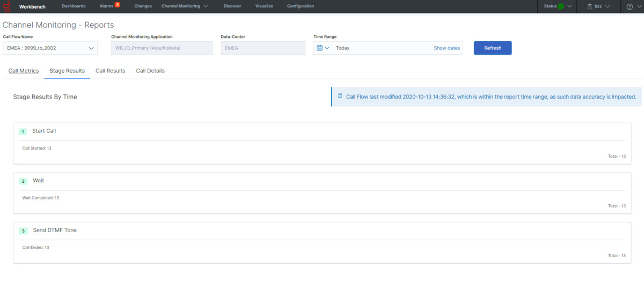Screen dimensions: 644x283
Task: Open the Dashboards menu item
Action: (74, 6)
